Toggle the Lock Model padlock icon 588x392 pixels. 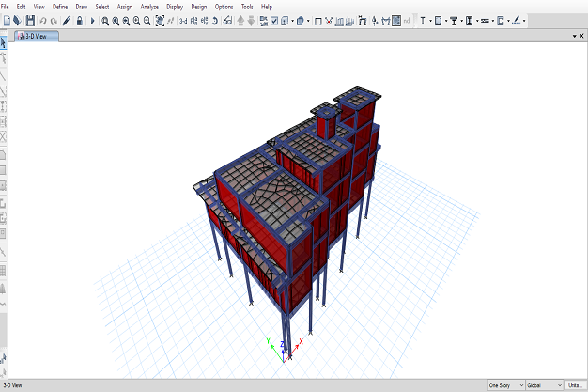click(79, 21)
